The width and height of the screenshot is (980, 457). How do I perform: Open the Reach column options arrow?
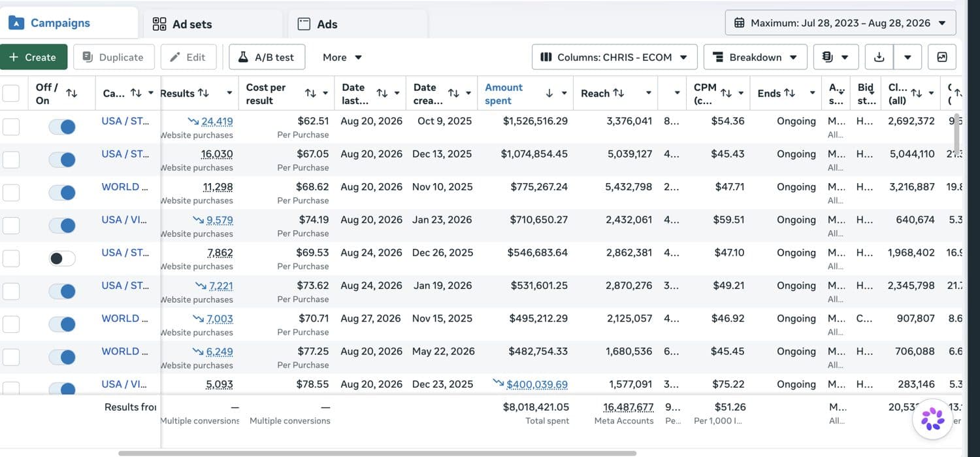coord(649,93)
